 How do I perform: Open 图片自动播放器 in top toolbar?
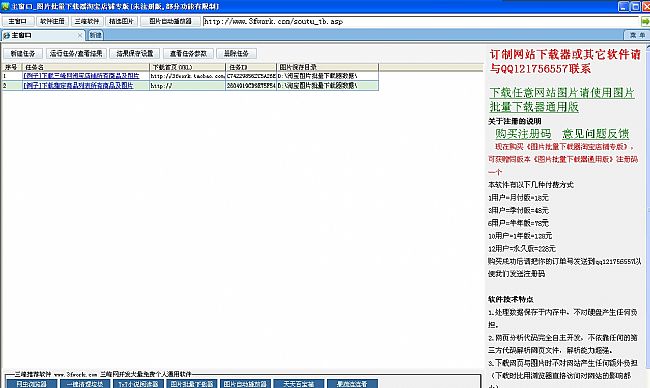170,21
